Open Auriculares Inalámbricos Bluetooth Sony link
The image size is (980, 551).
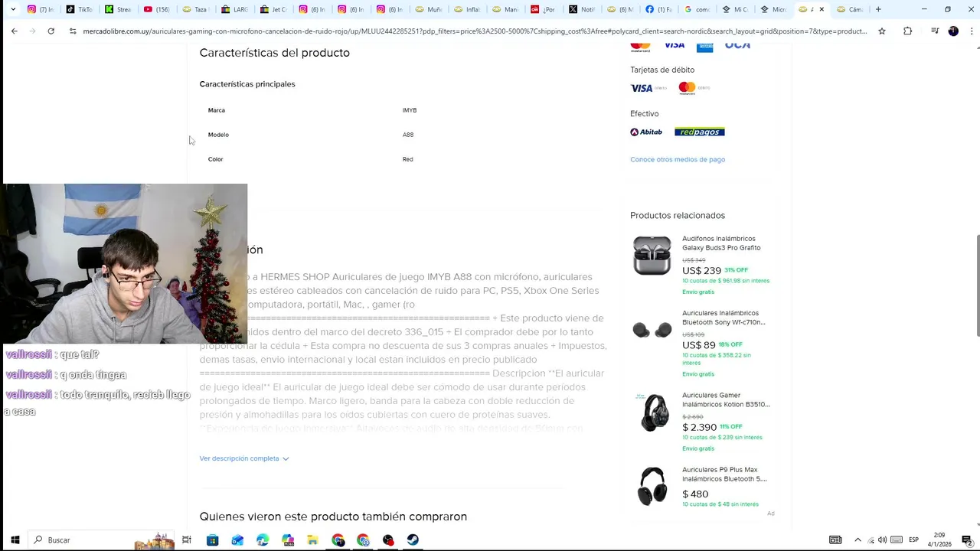724,318
